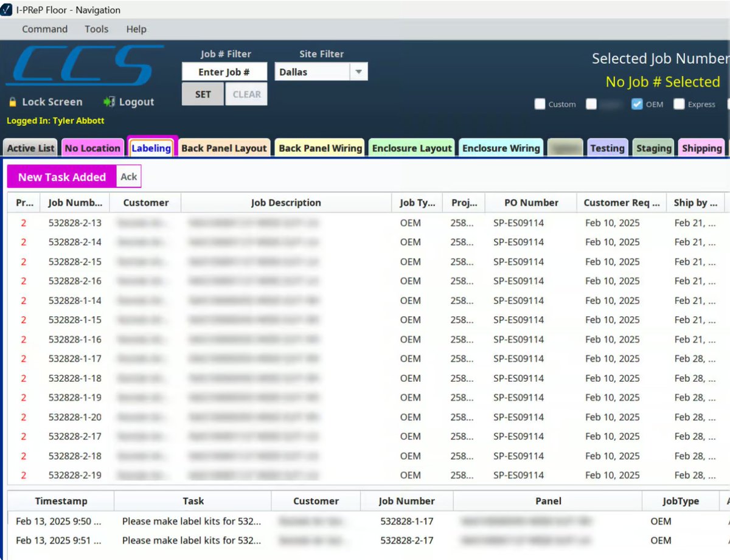This screenshot has height=560, width=730.
Task: Click the Panel column header
Action: click(x=547, y=501)
